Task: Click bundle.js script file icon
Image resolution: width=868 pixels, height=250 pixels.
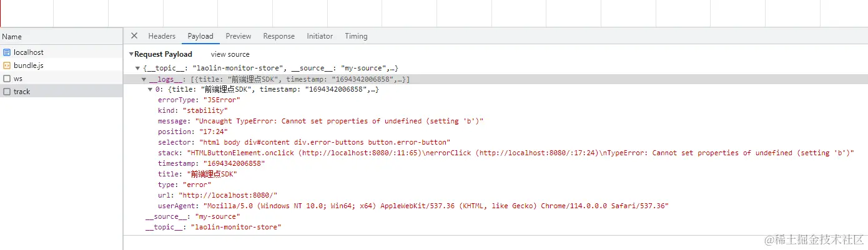Action: (x=7, y=65)
